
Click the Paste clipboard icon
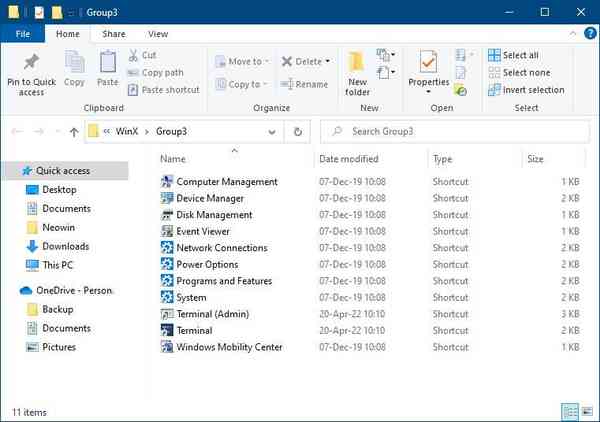point(107,66)
